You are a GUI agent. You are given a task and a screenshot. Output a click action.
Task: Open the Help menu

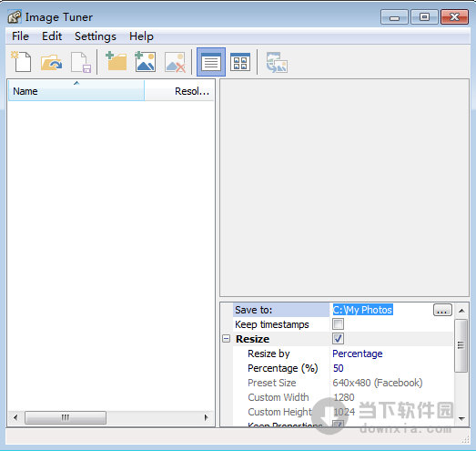pyautogui.click(x=141, y=36)
